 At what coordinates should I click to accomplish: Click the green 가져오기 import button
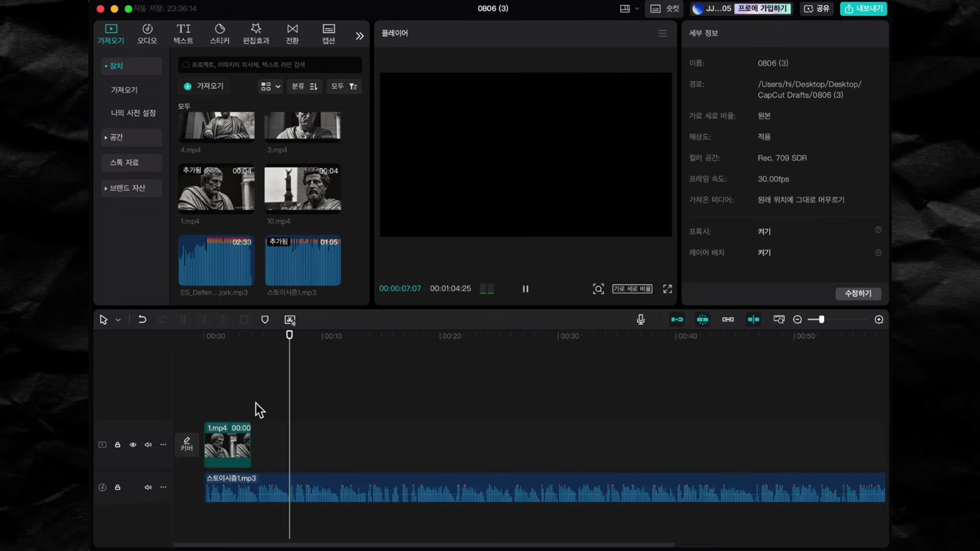tap(204, 86)
